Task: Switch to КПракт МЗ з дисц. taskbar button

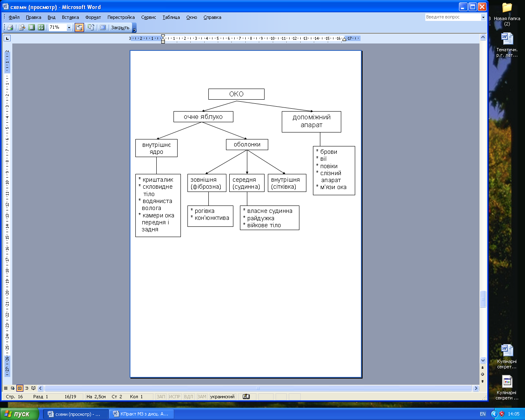Action: pos(142,414)
